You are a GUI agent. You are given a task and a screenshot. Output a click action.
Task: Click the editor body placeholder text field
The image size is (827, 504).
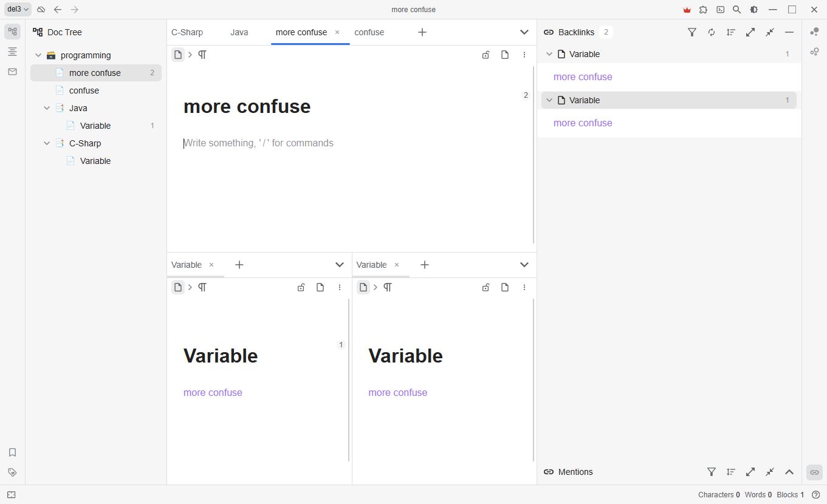(x=259, y=143)
